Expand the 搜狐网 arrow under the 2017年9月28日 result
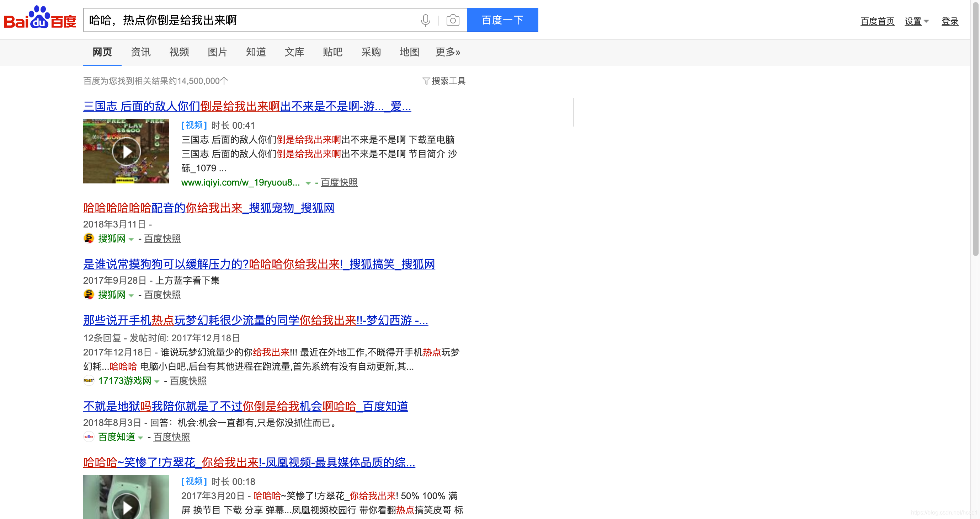Viewport: 980px width, 519px height. pyautogui.click(x=131, y=296)
